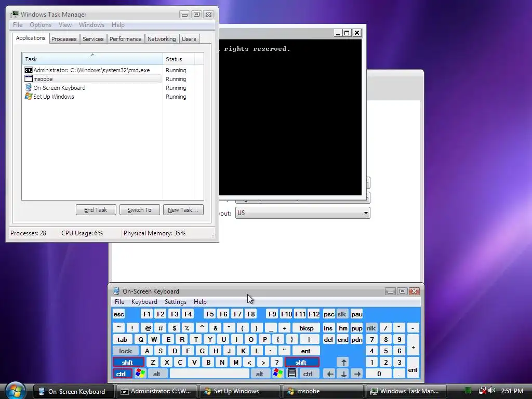532x399 pixels.
Task: Select Administrator cmd.exe task row text
Action: tap(91, 70)
